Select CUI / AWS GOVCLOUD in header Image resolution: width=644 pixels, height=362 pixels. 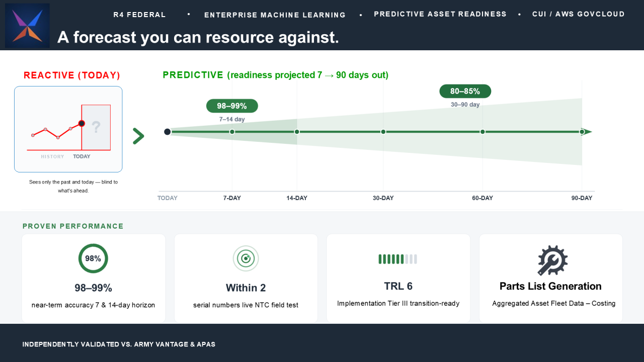point(579,14)
